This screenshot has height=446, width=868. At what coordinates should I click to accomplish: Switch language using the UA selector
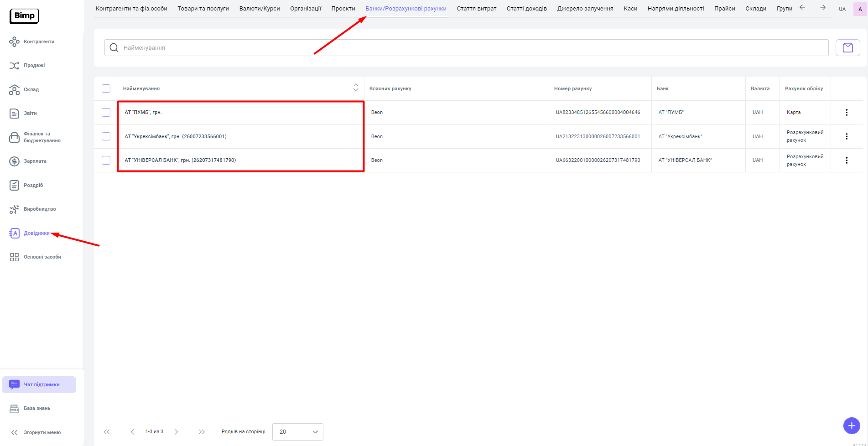coord(842,9)
